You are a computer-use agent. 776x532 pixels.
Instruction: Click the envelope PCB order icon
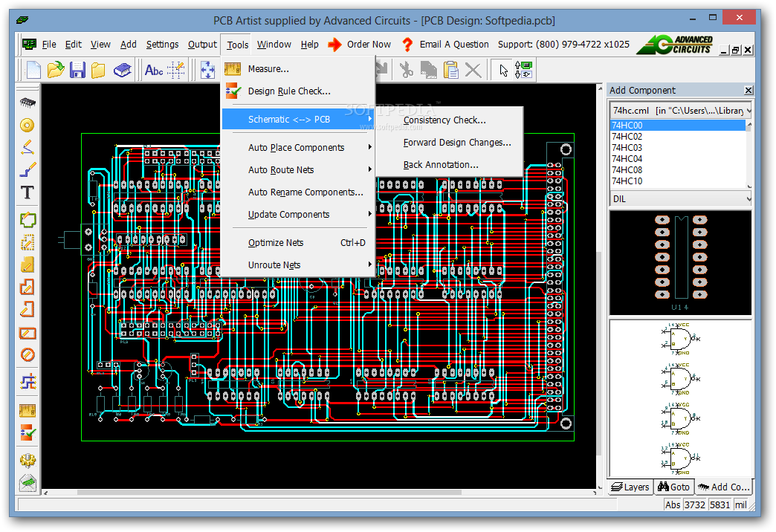tap(28, 482)
